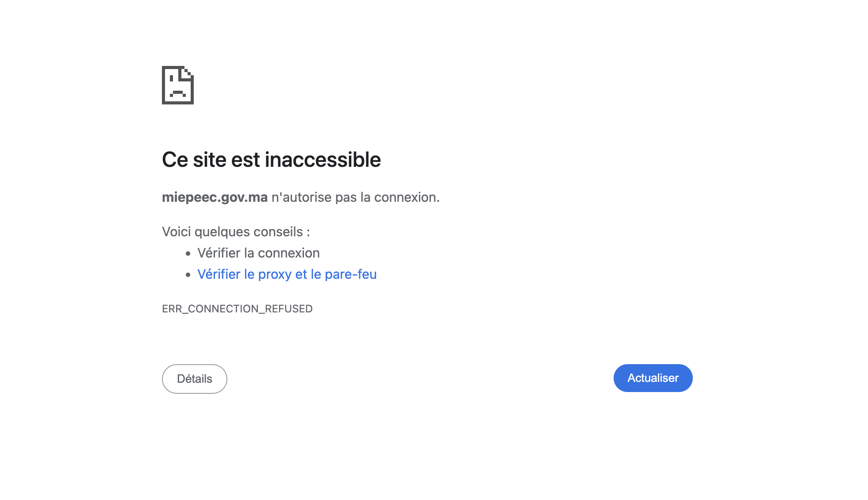Click the bold miepeec.gov.ma domain name
This screenshot has width=868, height=500.
(x=215, y=197)
